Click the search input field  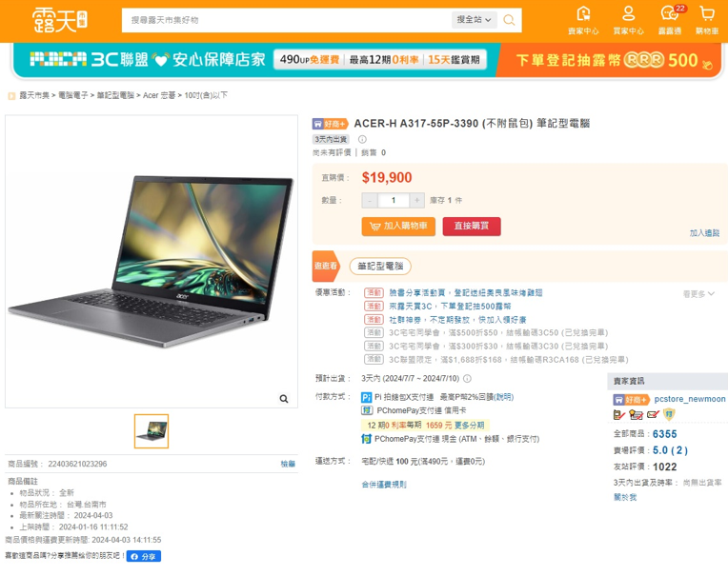coord(287,20)
